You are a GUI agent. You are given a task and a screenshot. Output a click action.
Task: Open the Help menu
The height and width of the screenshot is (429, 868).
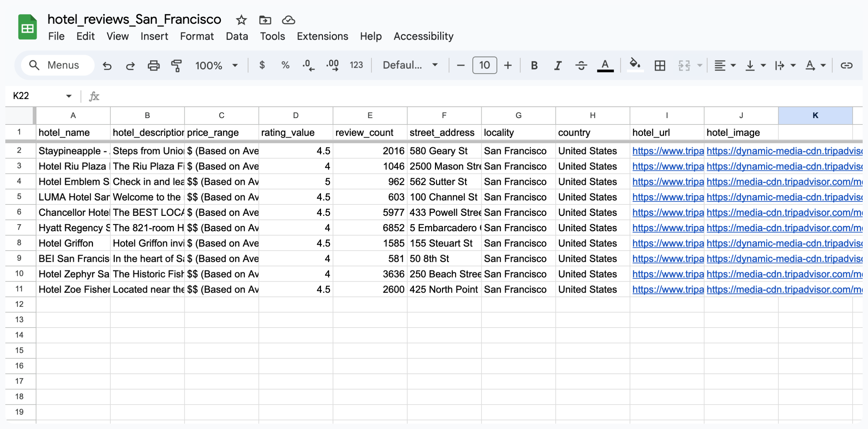click(371, 36)
